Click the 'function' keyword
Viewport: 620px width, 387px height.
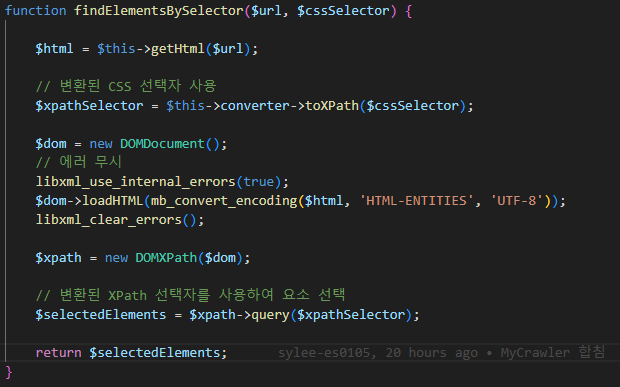coord(36,11)
